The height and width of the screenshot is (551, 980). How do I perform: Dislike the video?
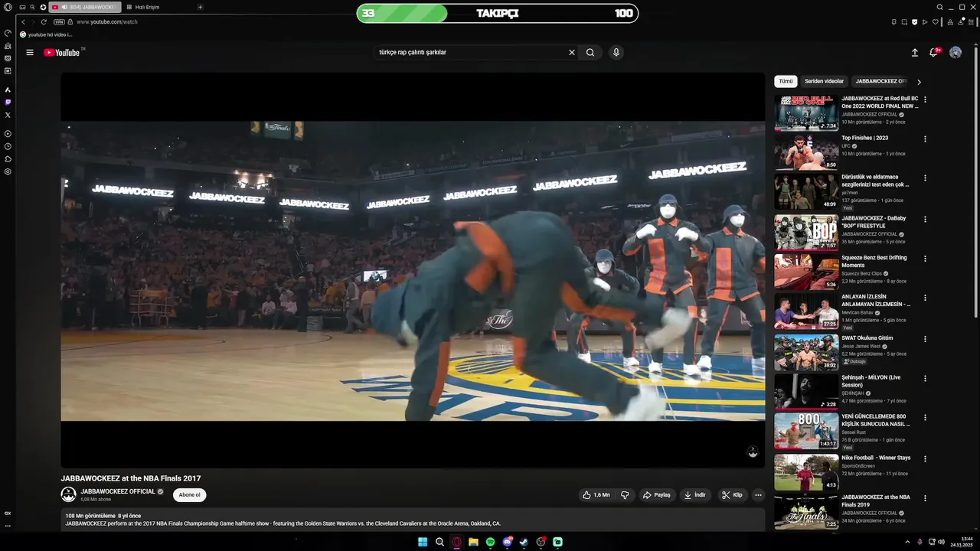pyautogui.click(x=625, y=495)
